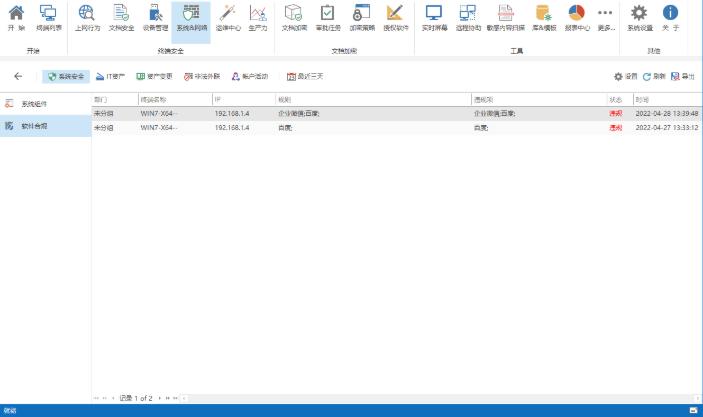Open the report center (报表中心) pie chart icon
703x417 pixels.
pyautogui.click(x=576, y=17)
